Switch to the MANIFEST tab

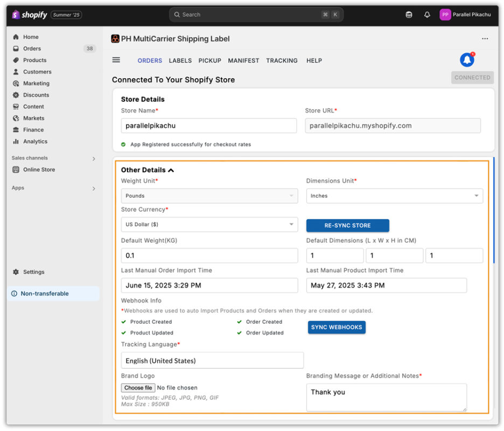tap(243, 60)
